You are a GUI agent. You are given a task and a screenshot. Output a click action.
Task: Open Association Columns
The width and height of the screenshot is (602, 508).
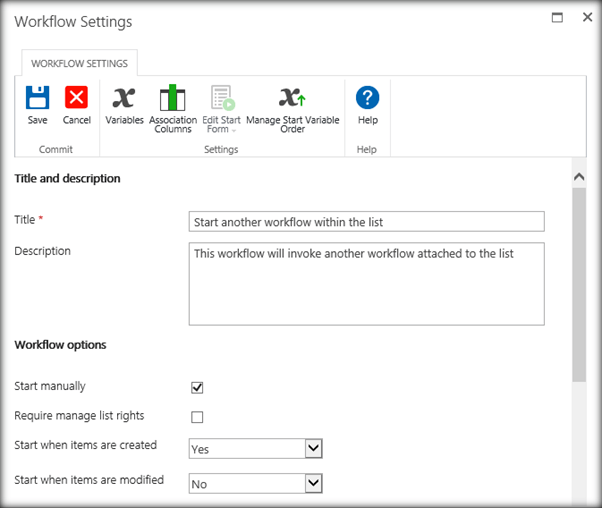pyautogui.click(x=173, y=97)
